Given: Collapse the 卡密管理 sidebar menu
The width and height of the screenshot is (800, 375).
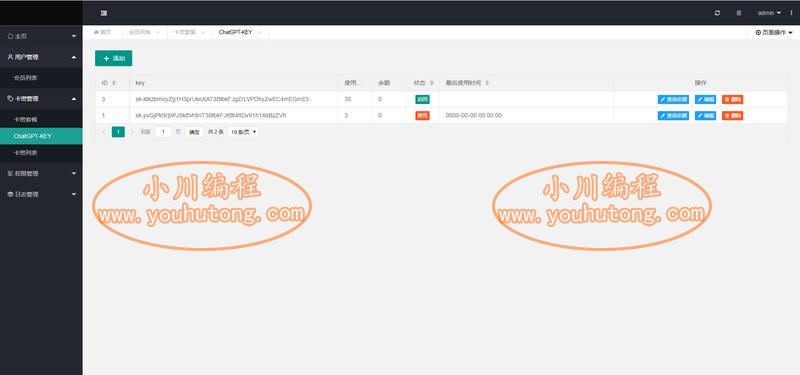Looking at the screenshot, I should (x=41, y=98).
